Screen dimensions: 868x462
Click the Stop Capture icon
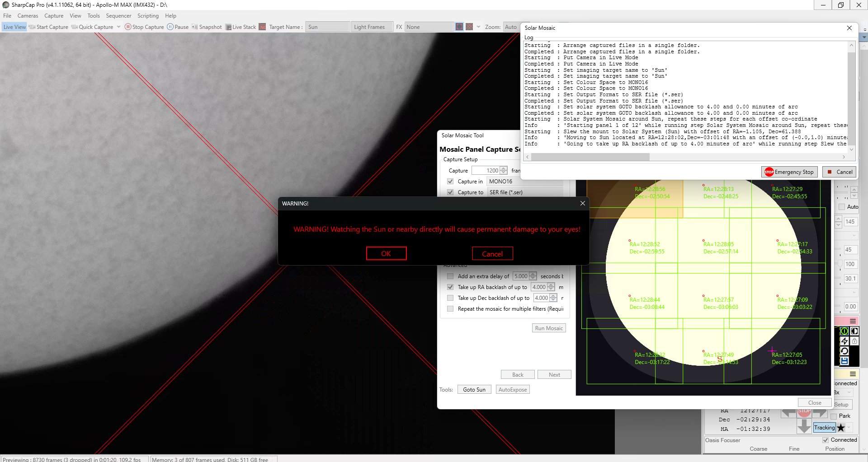(128, 27)
